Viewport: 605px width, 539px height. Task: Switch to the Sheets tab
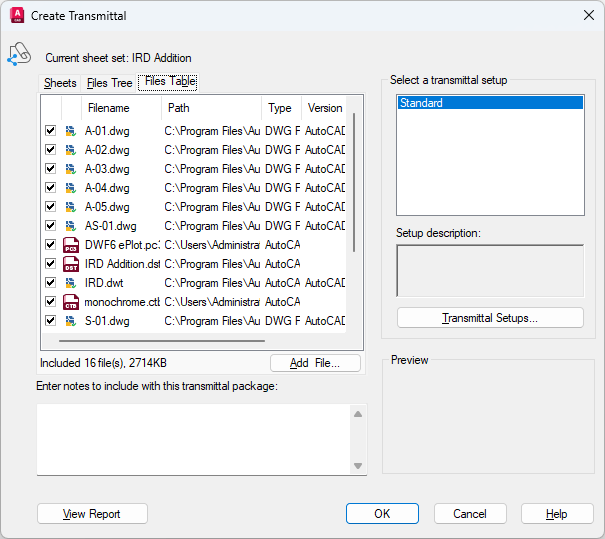[x=60, y=83]
